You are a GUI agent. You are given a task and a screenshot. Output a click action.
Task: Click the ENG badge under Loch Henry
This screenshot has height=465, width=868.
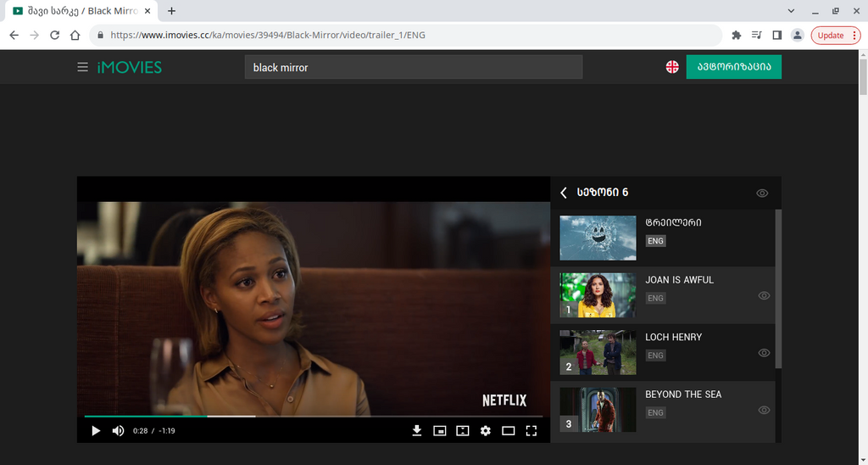click(655, 356)
